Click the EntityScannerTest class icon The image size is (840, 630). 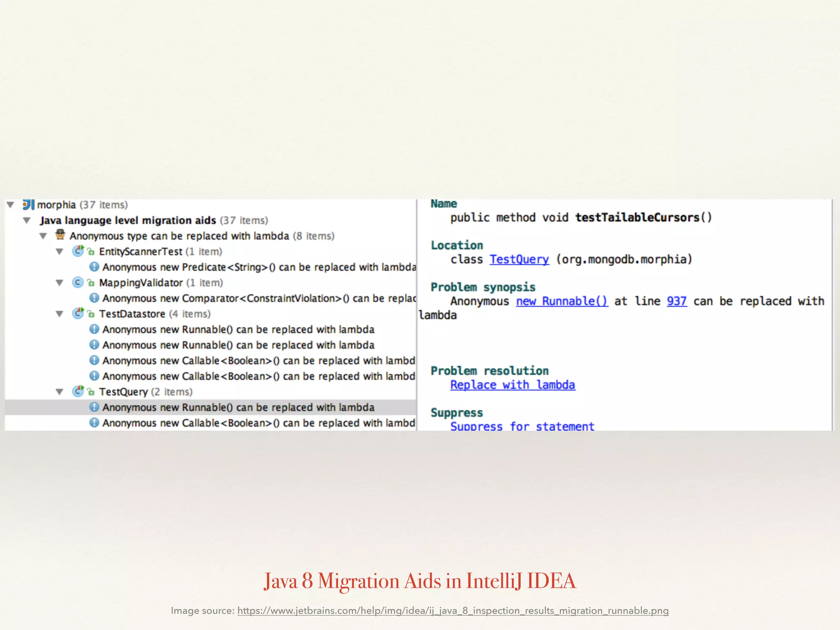pyautogui.click(x=78, y=251)
